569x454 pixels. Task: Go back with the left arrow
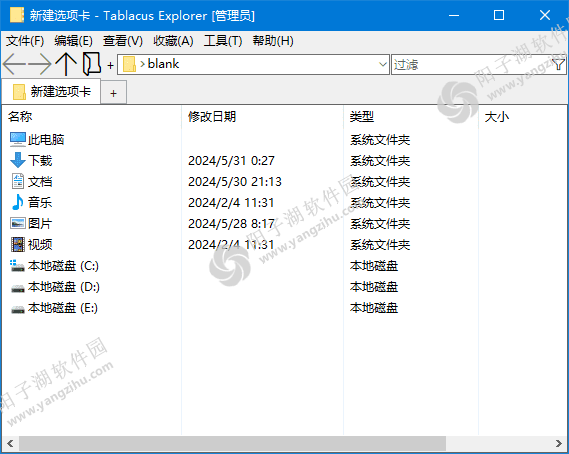[x=15, y=64]
